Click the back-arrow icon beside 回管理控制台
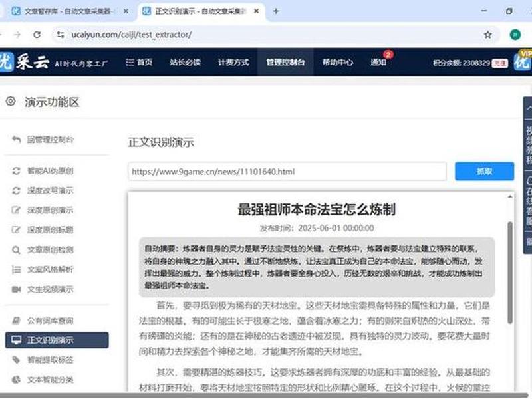532x399 pixels. tap(16, 139)
